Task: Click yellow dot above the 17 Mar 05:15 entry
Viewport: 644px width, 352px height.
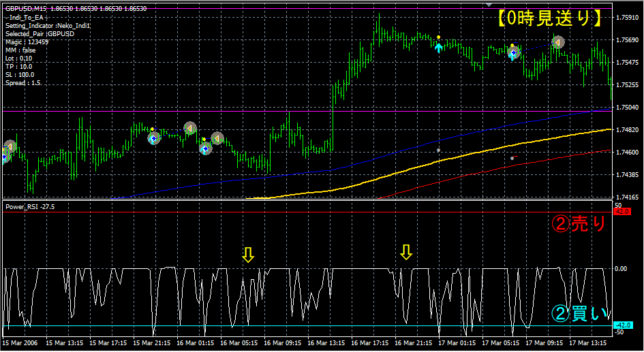Action: (x=512, y=45)
